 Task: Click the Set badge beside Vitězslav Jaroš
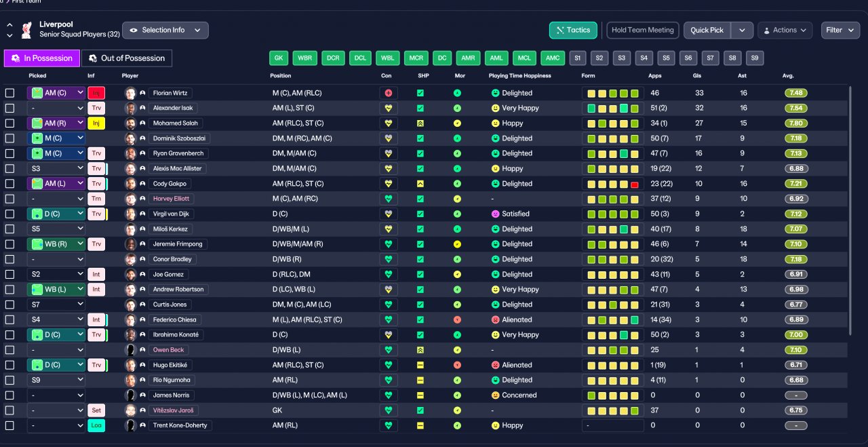[x=96, y=410]
